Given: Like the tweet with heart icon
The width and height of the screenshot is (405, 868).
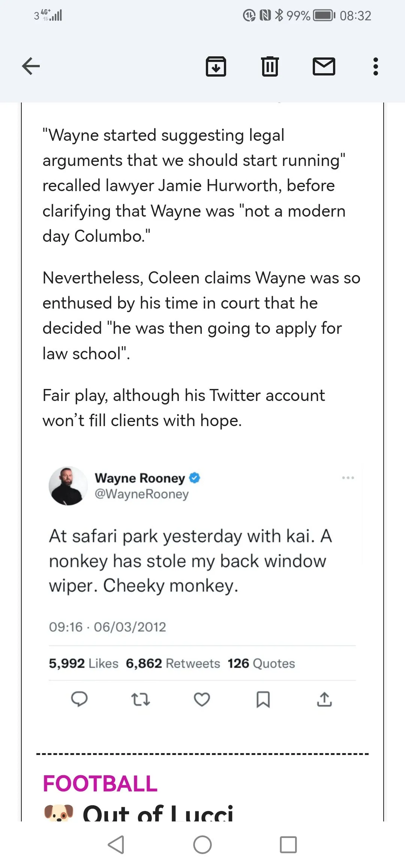Looking at the screenshot, I should (x=202, y=699).
